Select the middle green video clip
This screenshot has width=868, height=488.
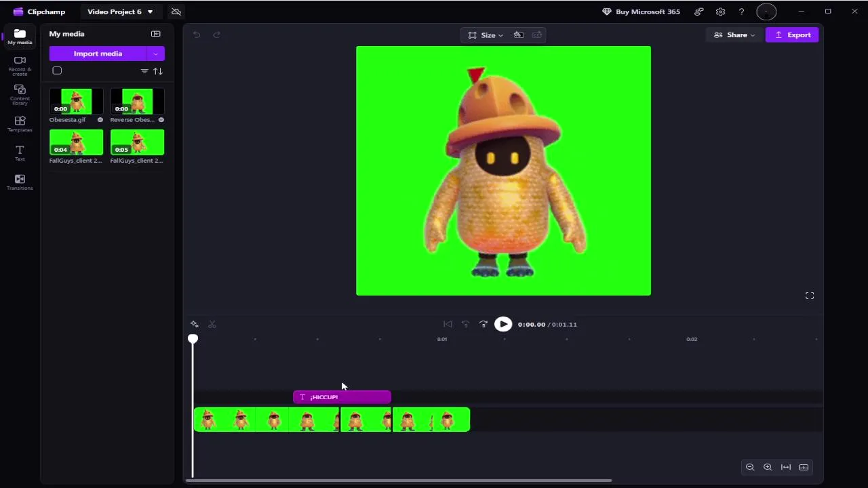point(366,420)
